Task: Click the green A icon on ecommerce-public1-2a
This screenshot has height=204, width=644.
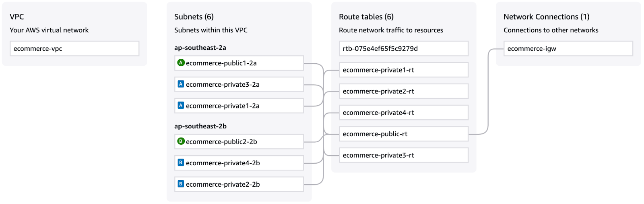Action: click(x=181, y=63)
